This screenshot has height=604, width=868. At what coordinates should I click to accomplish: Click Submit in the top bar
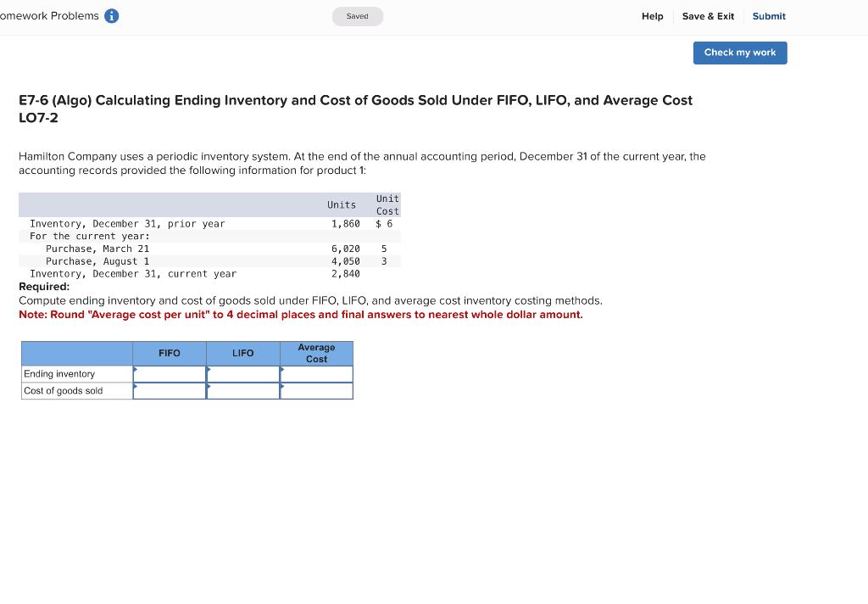768,16
